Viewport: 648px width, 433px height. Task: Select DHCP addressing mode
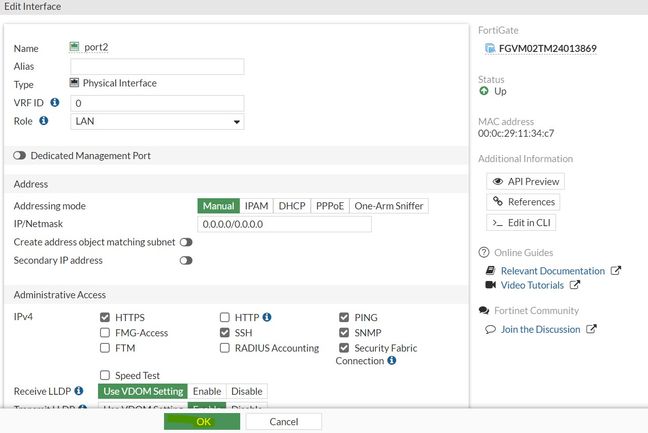point(292,206)
